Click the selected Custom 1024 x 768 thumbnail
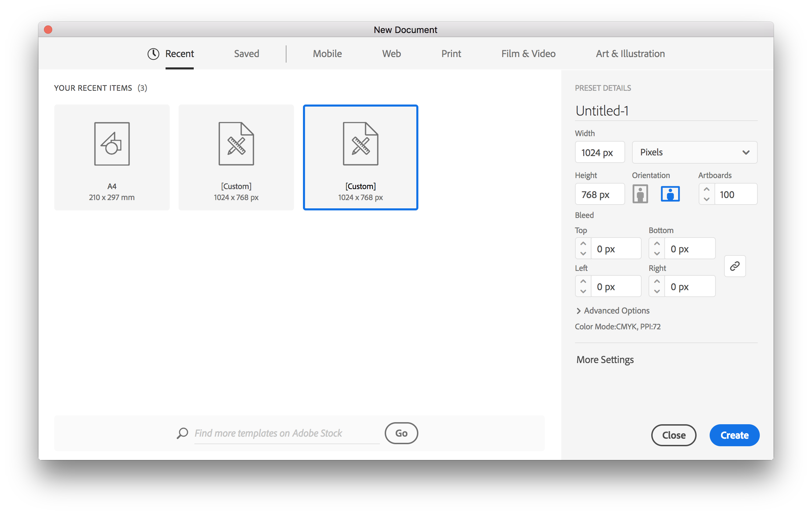 pyautogui.click(x=360, y=157)
